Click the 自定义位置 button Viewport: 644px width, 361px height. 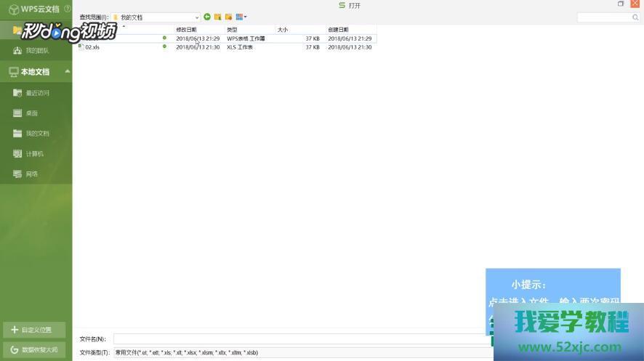(34, 330)
